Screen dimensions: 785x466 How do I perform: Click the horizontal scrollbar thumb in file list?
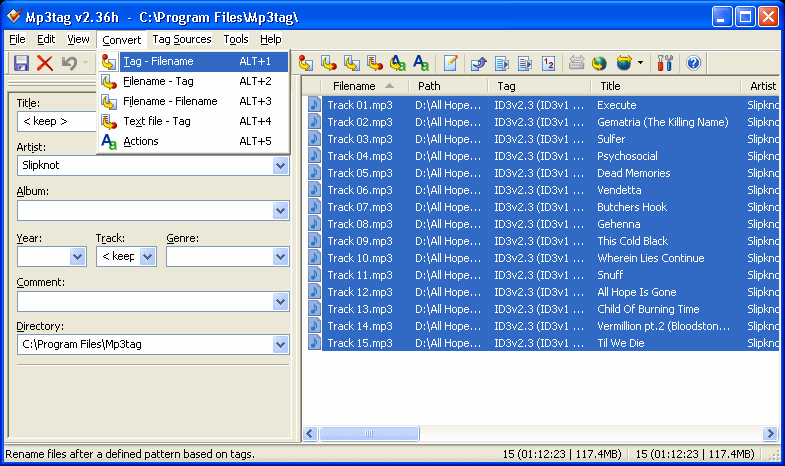coord(369,433)
